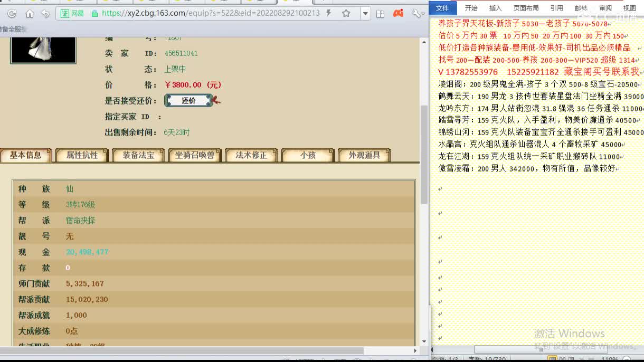Viewport: 644px width, 362px height.
Task: Open the Word 邮件 ribbon tab
Action: pos(581,8)
